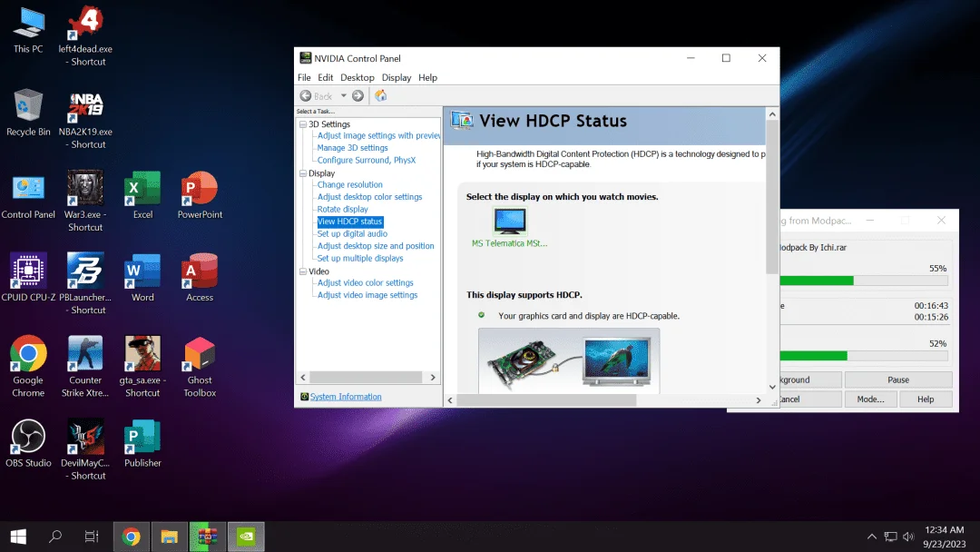Open the Recycle Bin

point(28,113)
